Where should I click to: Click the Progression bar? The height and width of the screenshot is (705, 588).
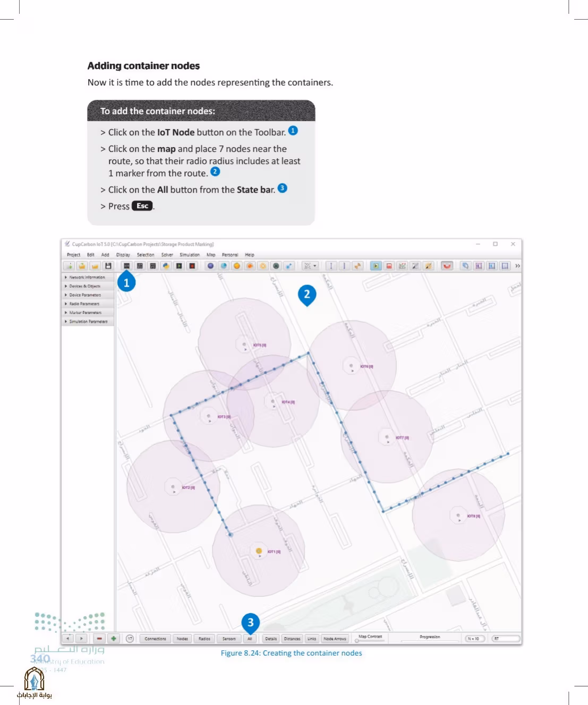point(430,641)
